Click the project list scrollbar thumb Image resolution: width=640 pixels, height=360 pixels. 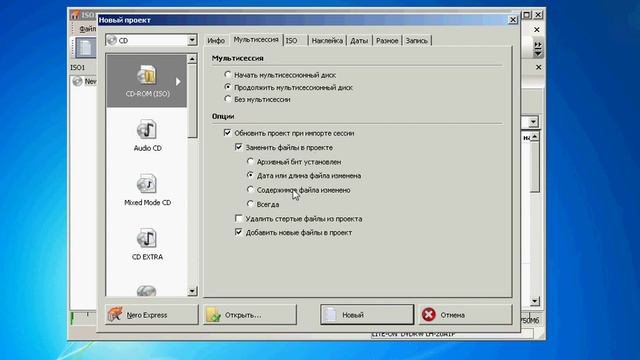192,101
